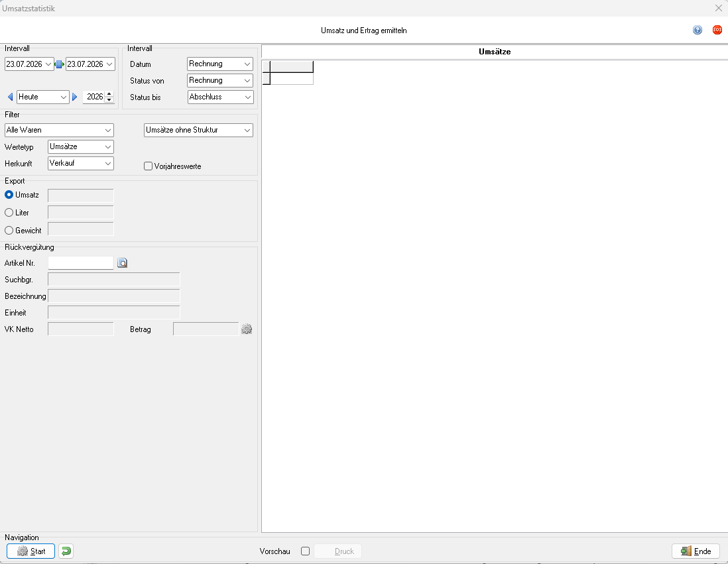728x564 pixels.
Task: Open the Herkunft Verkauf dropdown
Action: 81,164
